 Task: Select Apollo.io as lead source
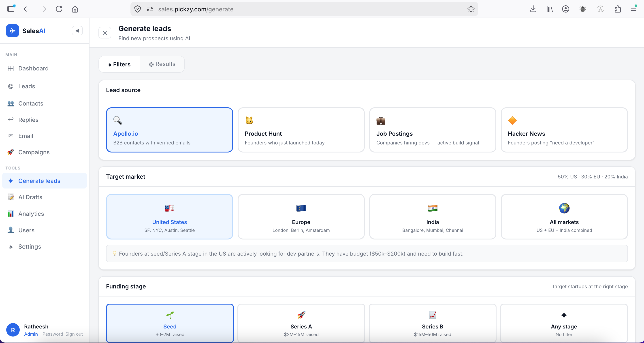(x=169, y=130)
